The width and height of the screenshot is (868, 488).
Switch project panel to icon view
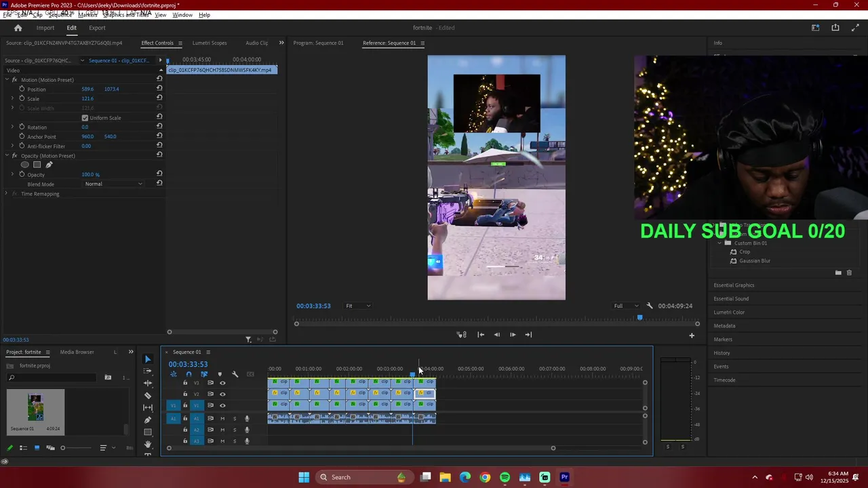click(37, 448)
